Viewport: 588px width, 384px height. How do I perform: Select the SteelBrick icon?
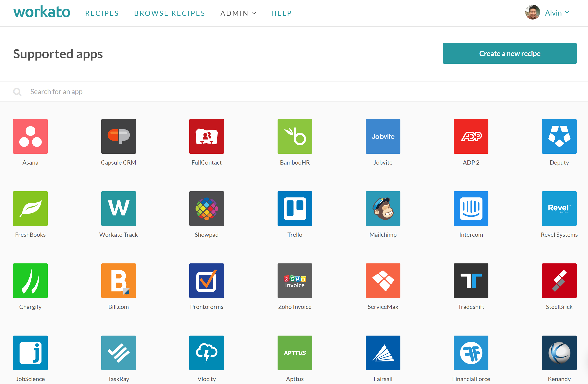point(559,281)
